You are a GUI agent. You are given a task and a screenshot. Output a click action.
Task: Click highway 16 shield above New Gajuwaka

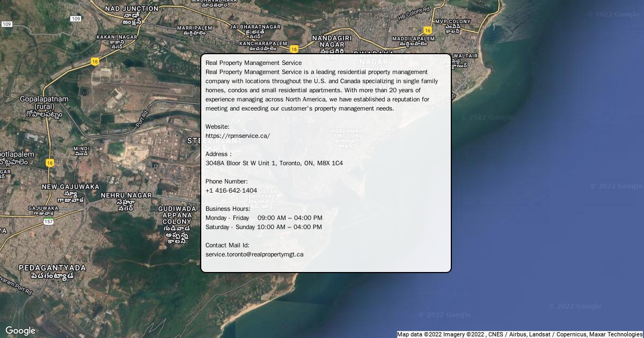tap(49, 163)
